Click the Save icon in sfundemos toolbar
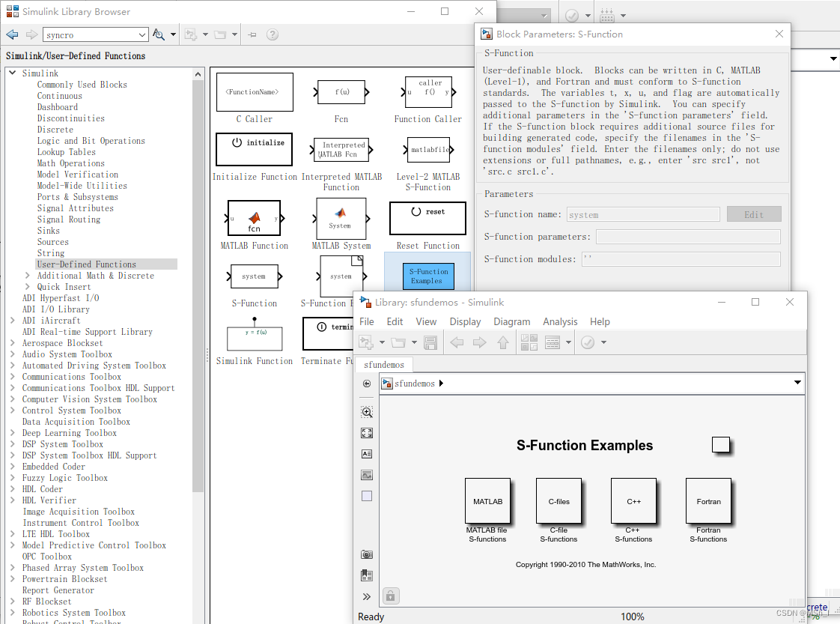The height and width of the screenshot is (624, 840). 430,342
